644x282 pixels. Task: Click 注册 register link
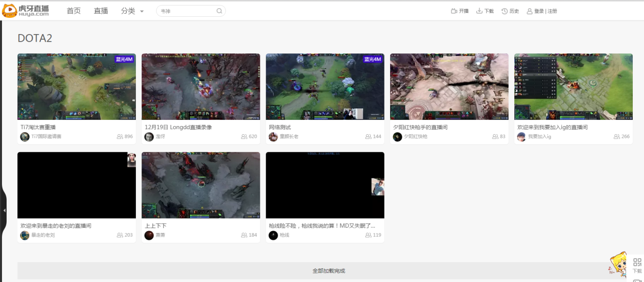(552, 11)
